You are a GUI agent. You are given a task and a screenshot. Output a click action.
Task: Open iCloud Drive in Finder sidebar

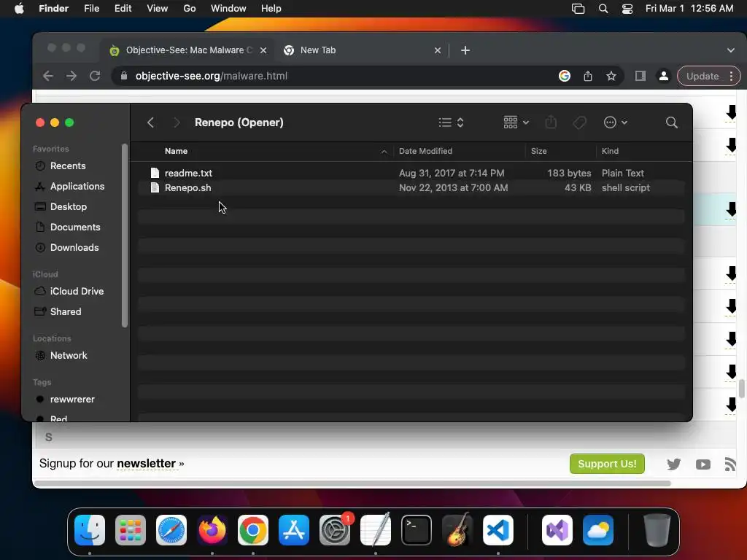pyautogui.click(x=77, y=291)
